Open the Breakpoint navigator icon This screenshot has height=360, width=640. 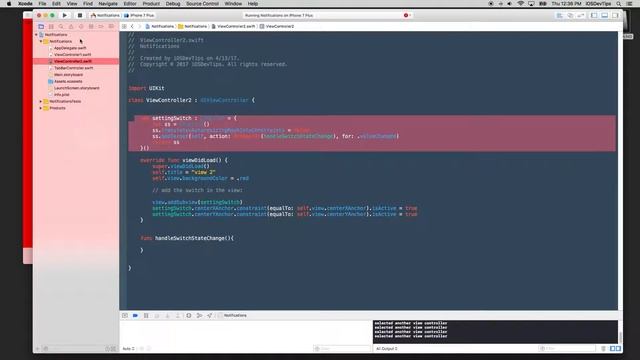point(101,27)
